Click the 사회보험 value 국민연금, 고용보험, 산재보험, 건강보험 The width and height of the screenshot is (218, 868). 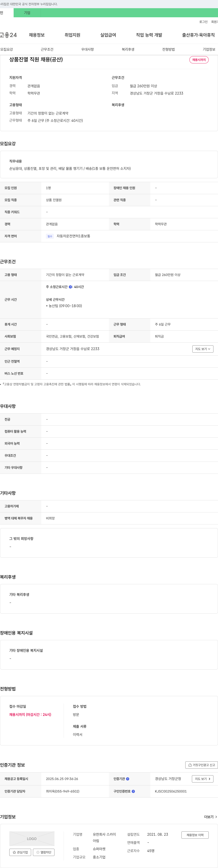(72, 336)
